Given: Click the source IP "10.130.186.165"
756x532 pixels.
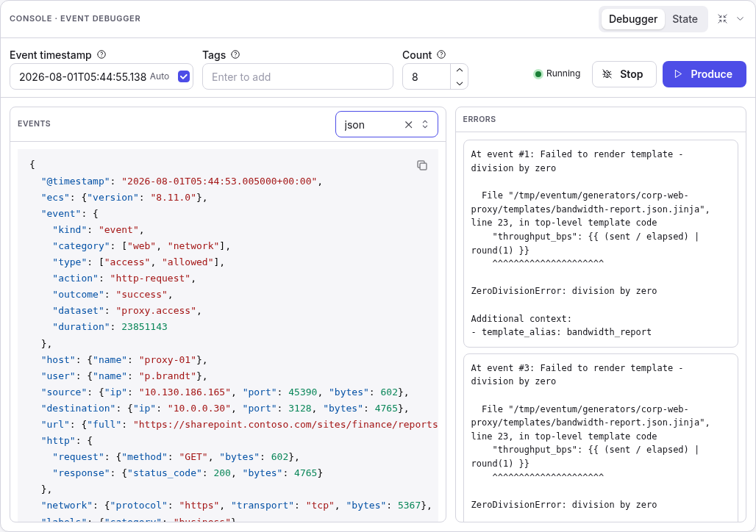Looking at the screenshot, I should coord(185,392).
